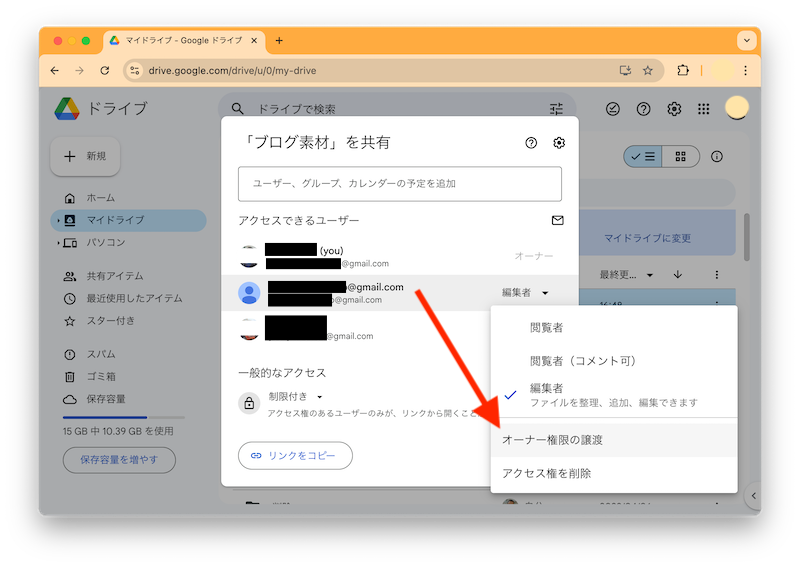Click the envelope icon to email users
The width and height of the screenshot is (800, 567).
[558, 220]
